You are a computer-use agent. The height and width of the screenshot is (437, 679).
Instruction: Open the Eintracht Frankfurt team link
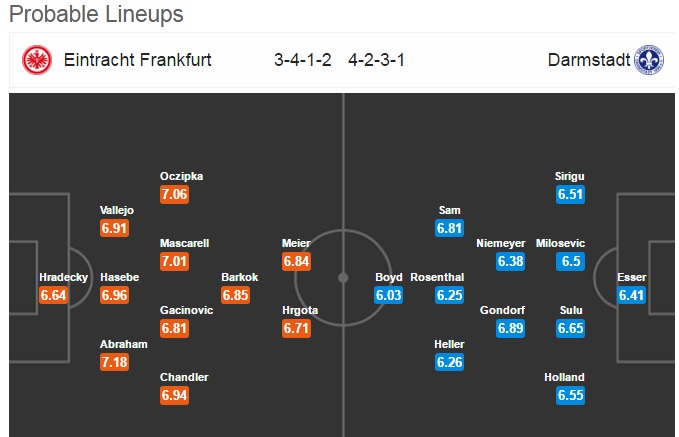(137, 60)
